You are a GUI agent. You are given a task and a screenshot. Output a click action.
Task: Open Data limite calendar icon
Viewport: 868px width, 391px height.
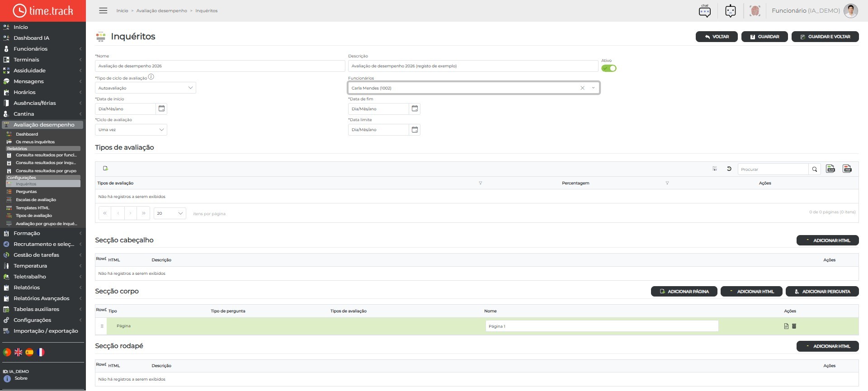click(415, 130)
